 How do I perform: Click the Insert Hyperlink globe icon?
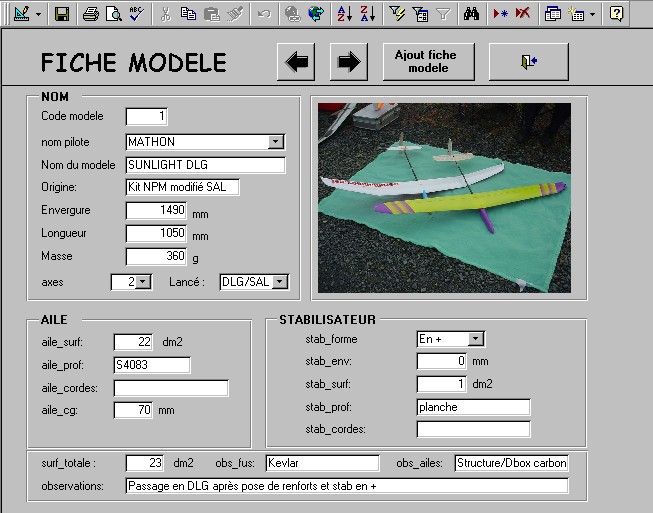tap(293, 14)
